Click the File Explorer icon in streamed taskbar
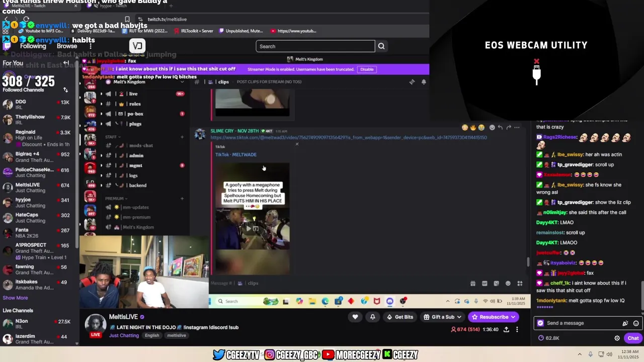 (312, 301)
